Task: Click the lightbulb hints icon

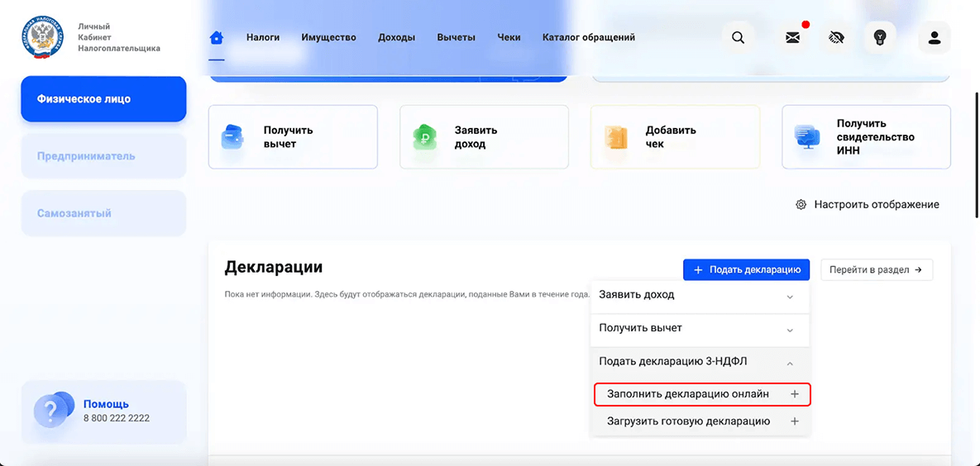Action: (x=880, y=37)
